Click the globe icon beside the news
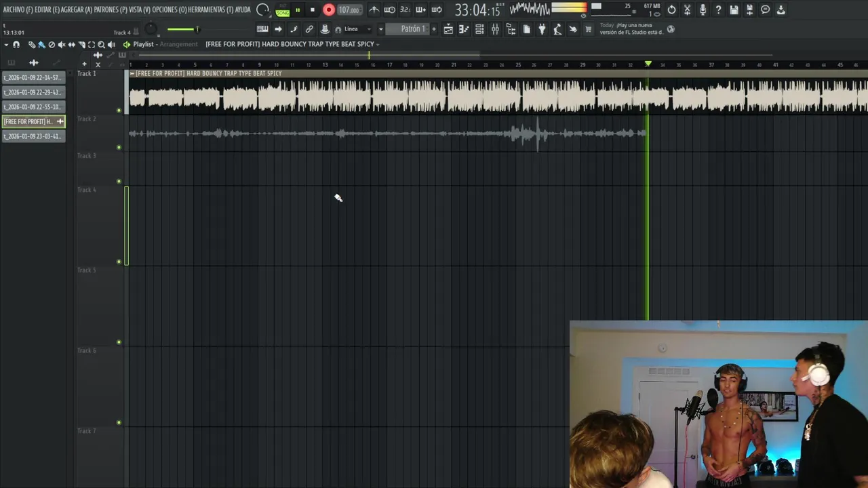This screenshot has width=868, height=488. point(671,29)
